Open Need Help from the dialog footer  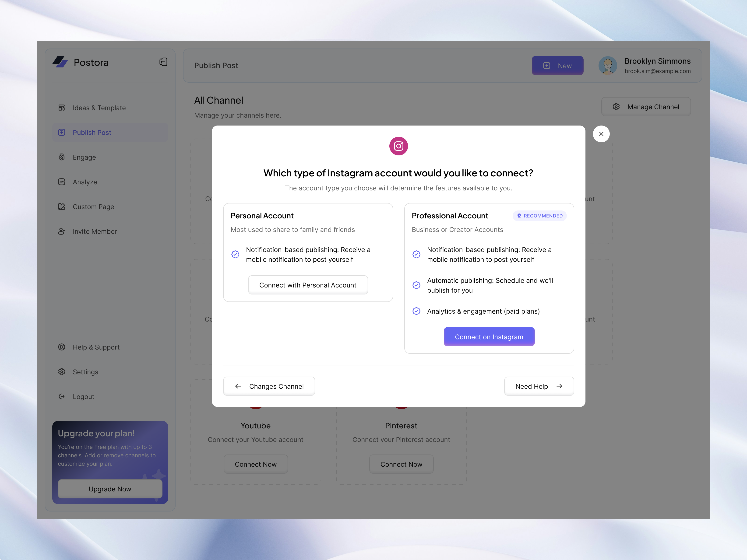(539, 386)
